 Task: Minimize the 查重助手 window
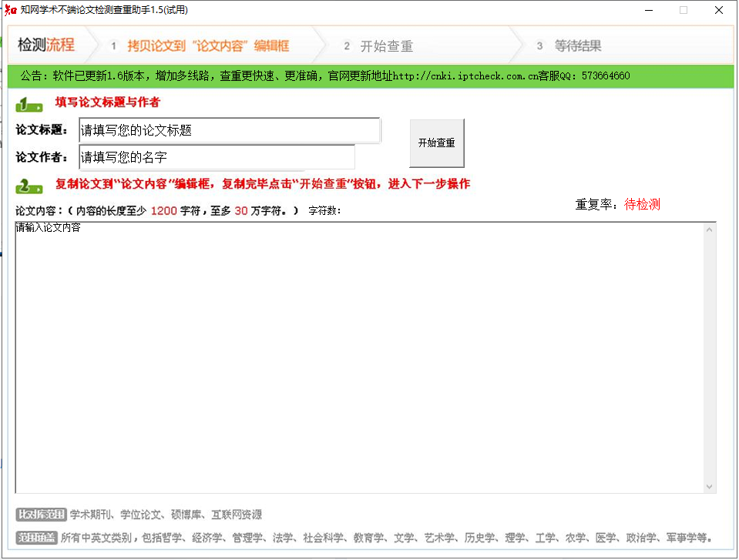(649, 10)
